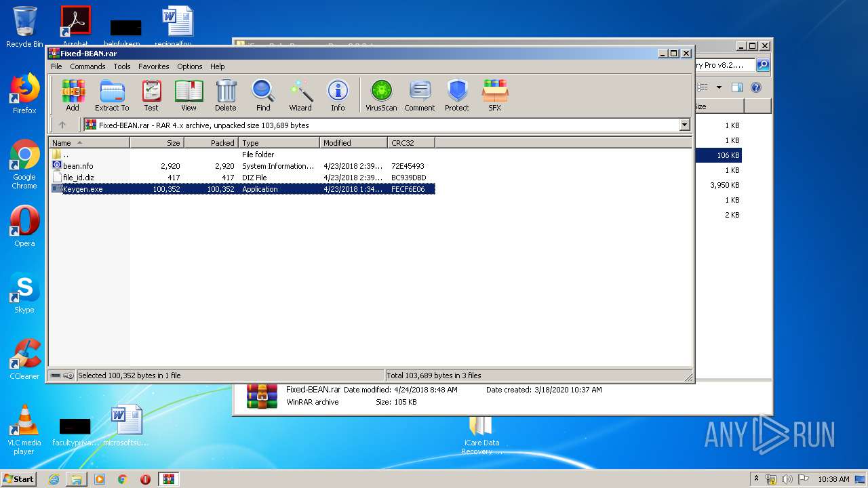This screenshot has height=488, width=868.
Task: Click Fixed-BEAN.rar archive icon in details pane
Action: tap(262, 396)
